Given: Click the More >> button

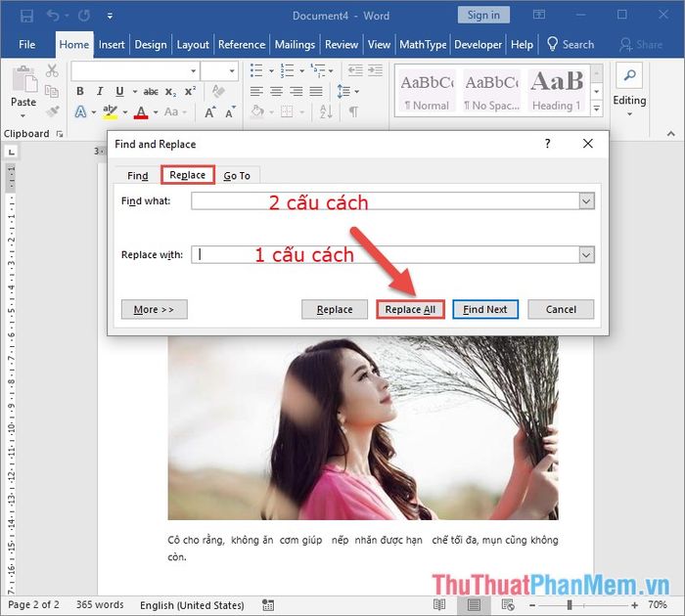Looking at the screenshot, I should coord(154,309).
